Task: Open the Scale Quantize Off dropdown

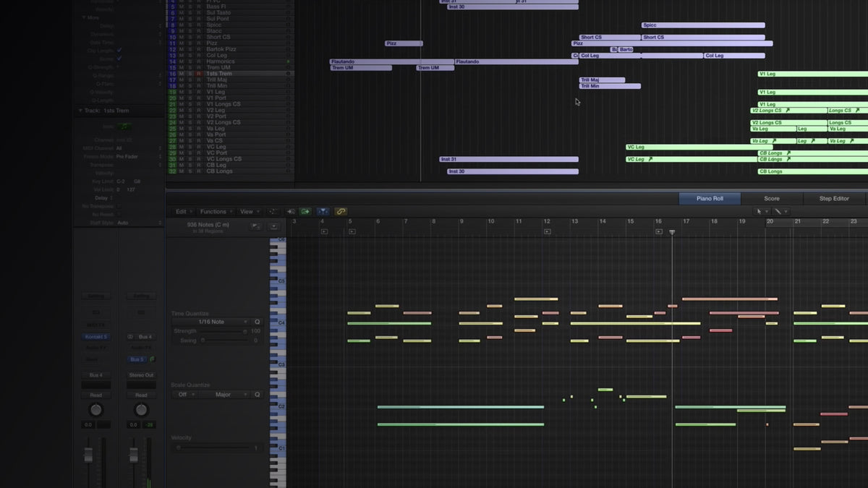Action: pos(185,395)
